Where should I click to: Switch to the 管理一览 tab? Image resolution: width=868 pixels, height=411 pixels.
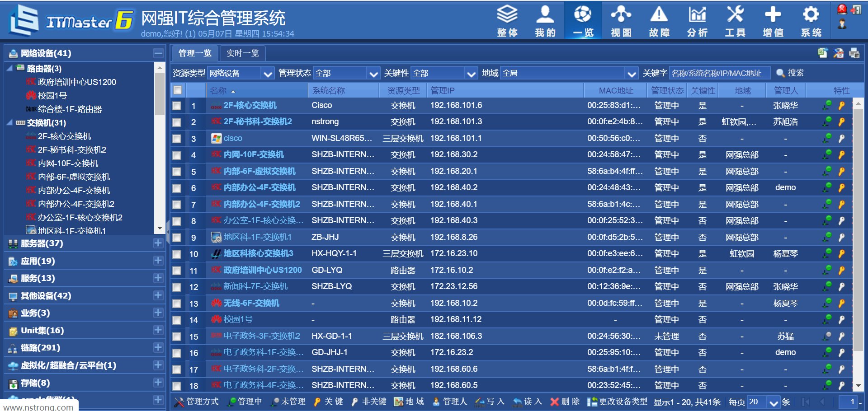point(195,53)
